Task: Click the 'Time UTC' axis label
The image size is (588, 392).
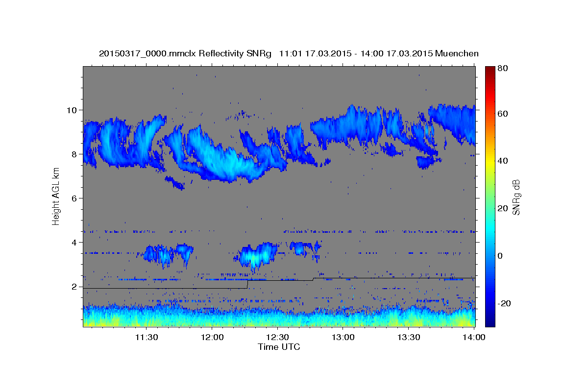Action: pyautogui.click(x=279, y=347)
